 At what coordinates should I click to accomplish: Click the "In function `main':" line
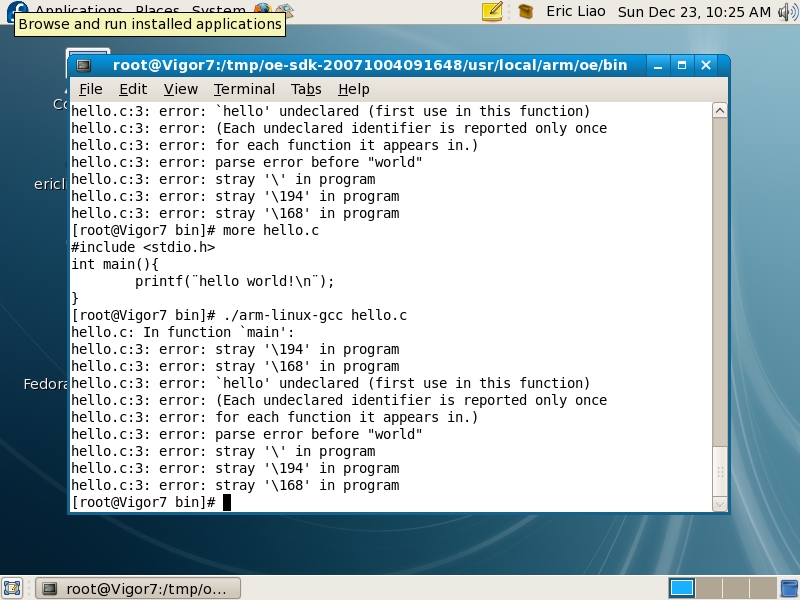point(183,332)
